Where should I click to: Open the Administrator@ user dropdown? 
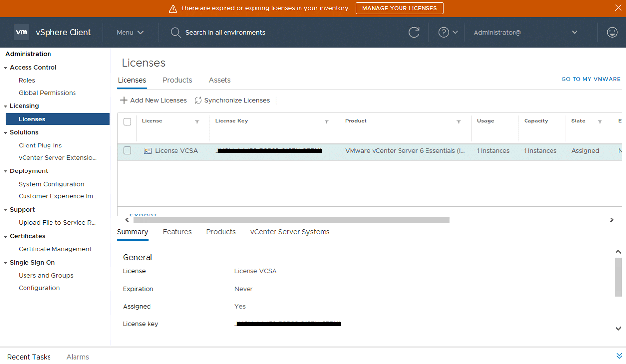(x=526, y=32)
